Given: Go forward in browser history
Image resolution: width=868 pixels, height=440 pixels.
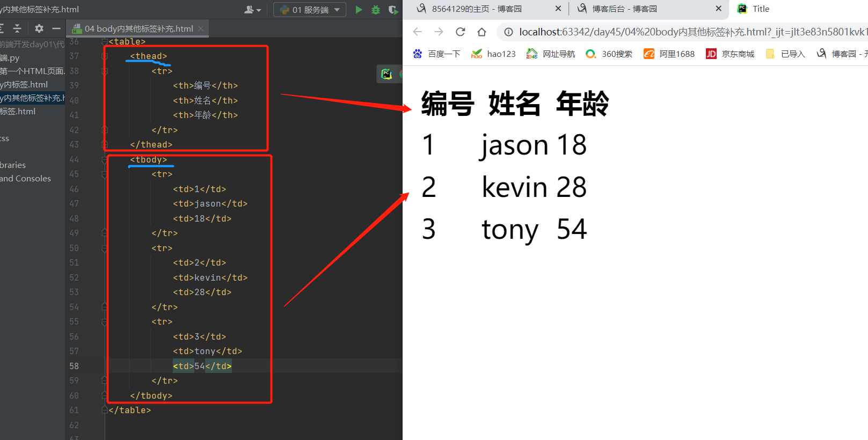Looking at the screenshot, I should pos(439,32).
